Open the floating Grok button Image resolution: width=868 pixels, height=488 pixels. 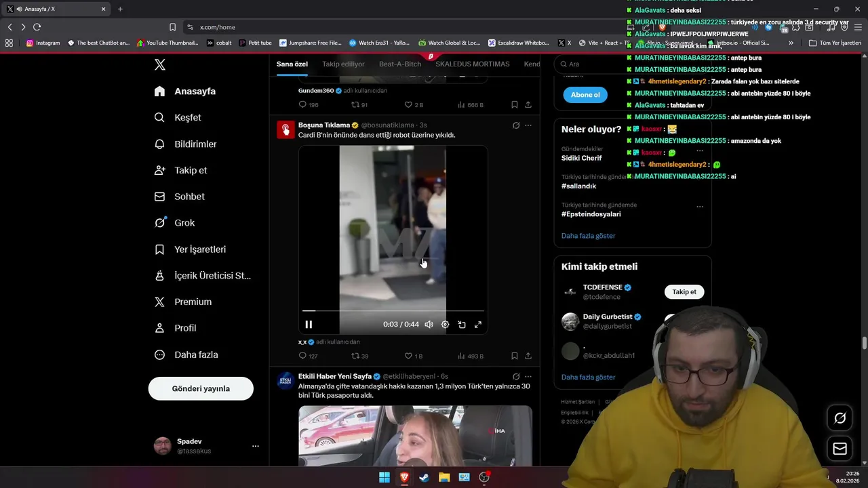pyautogui.click(x=840, y=418)
